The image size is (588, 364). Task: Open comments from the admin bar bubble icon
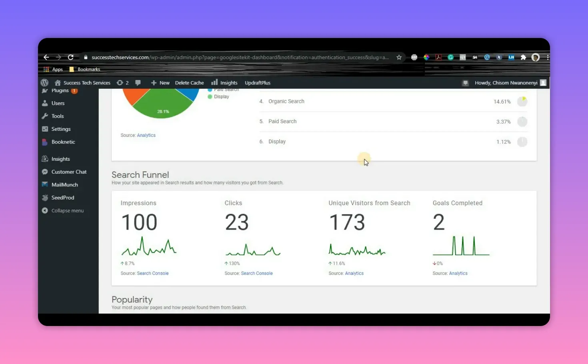pos(138,82)
